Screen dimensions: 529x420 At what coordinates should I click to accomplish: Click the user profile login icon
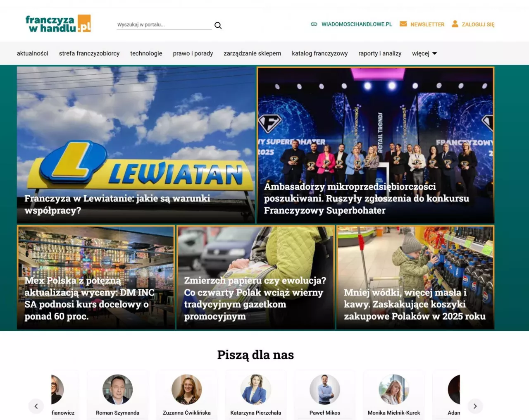(x=455, y=24)
